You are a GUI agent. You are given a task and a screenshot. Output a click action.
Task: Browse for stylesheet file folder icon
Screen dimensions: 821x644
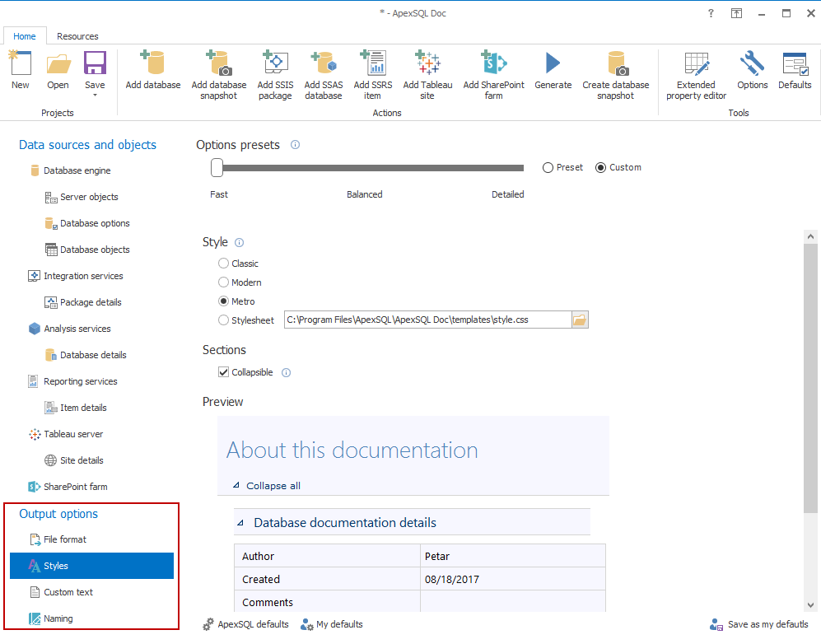point(580,320)
